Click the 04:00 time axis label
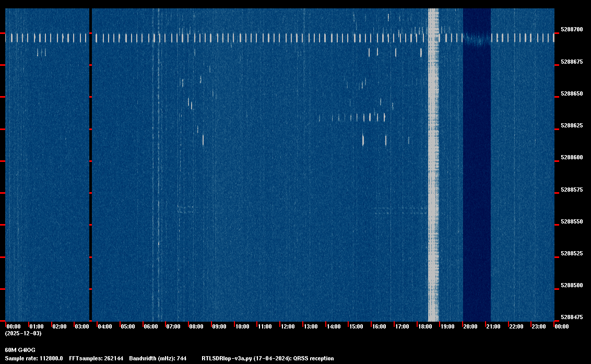Screen dimensions: 591x364 point(105,326)
